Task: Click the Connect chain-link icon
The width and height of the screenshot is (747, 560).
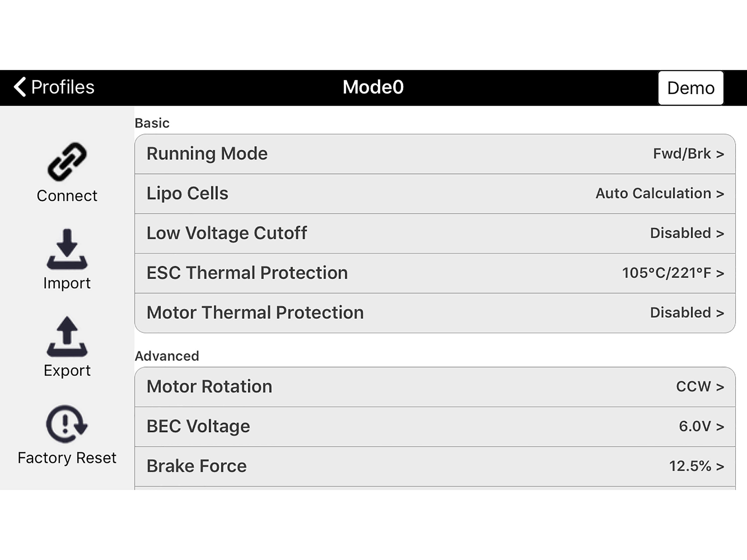Action: (x=67, y=161)
